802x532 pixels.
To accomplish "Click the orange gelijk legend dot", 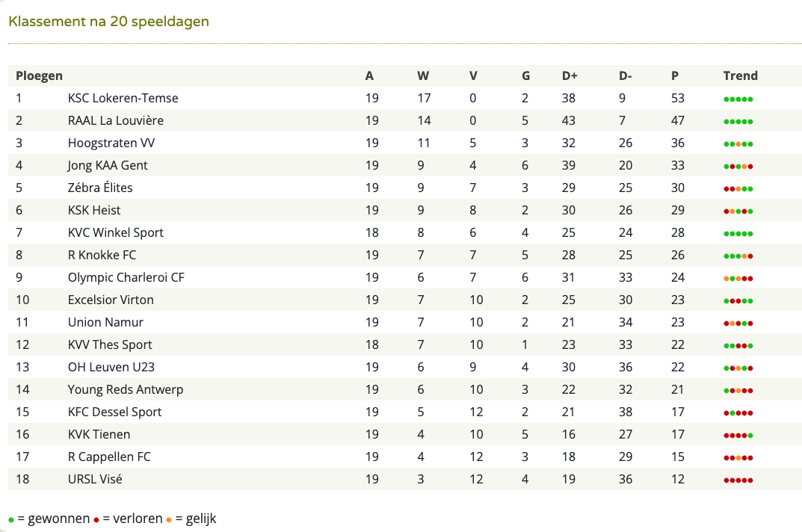I will tap(169, 520).
